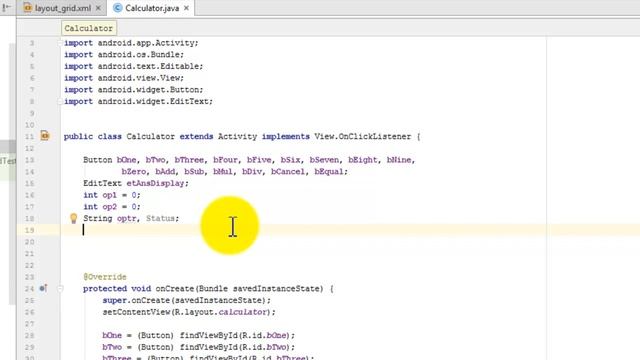Click 'findViewById(R.id.bTwo)' on line 29

point(235,347)
